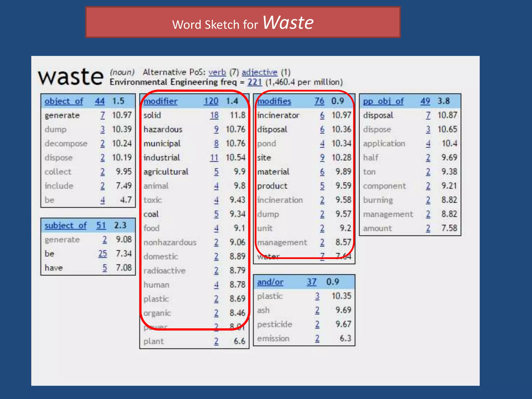Click count 9 for hazardous modifier

pyautogui.click(x=216, y=129)
